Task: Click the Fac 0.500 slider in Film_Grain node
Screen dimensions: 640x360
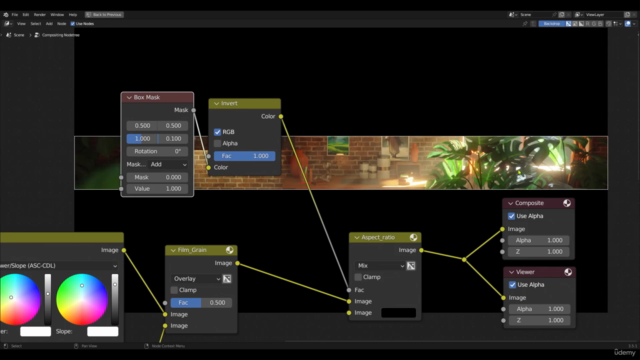Action: 201,302
